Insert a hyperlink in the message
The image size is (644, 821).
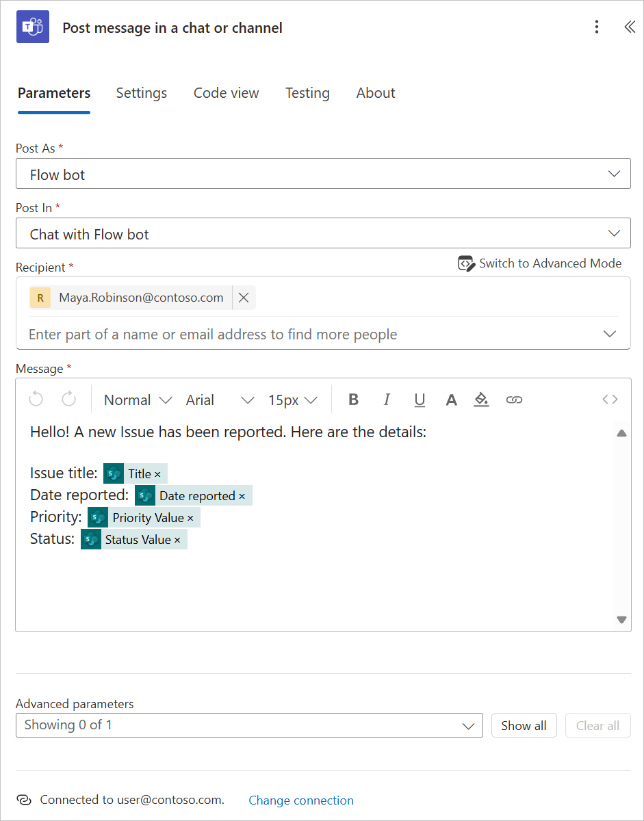(514, 399)
